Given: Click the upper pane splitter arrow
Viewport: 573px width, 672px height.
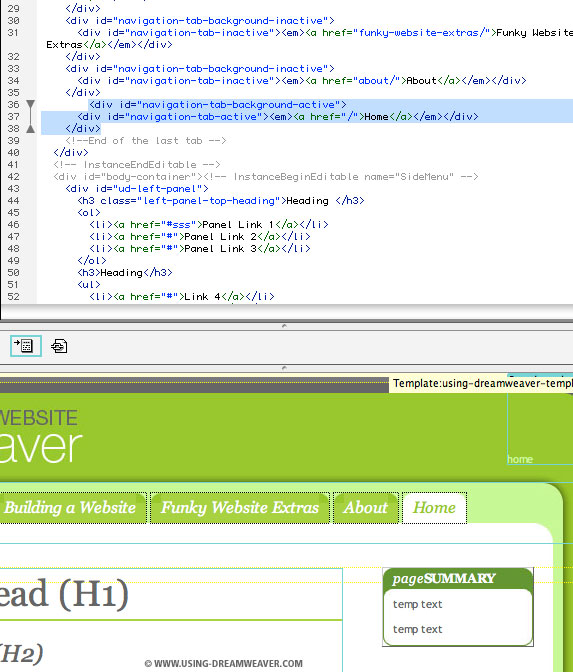Looking at the screenshot, I should click(x=284, y=326).
